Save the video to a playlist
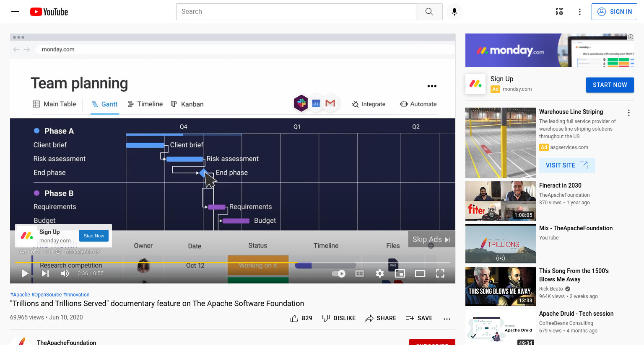 point(419,318)
